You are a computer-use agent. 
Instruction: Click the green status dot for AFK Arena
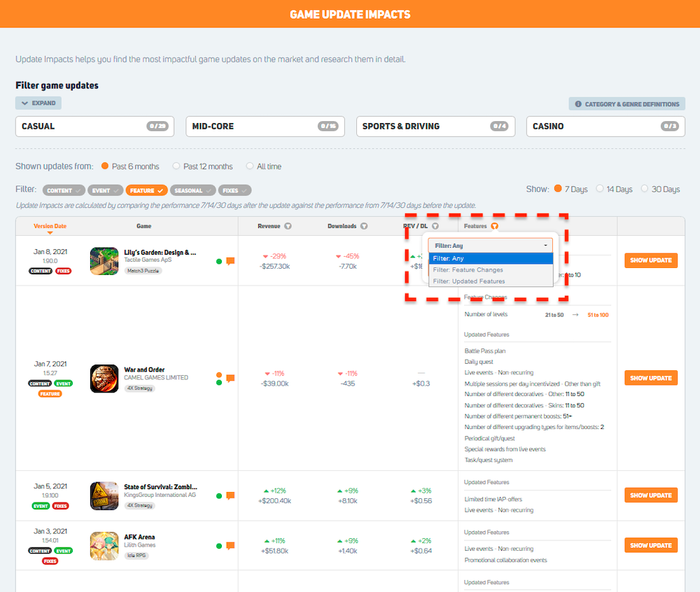pyautogui.click(x=219, y=546)
